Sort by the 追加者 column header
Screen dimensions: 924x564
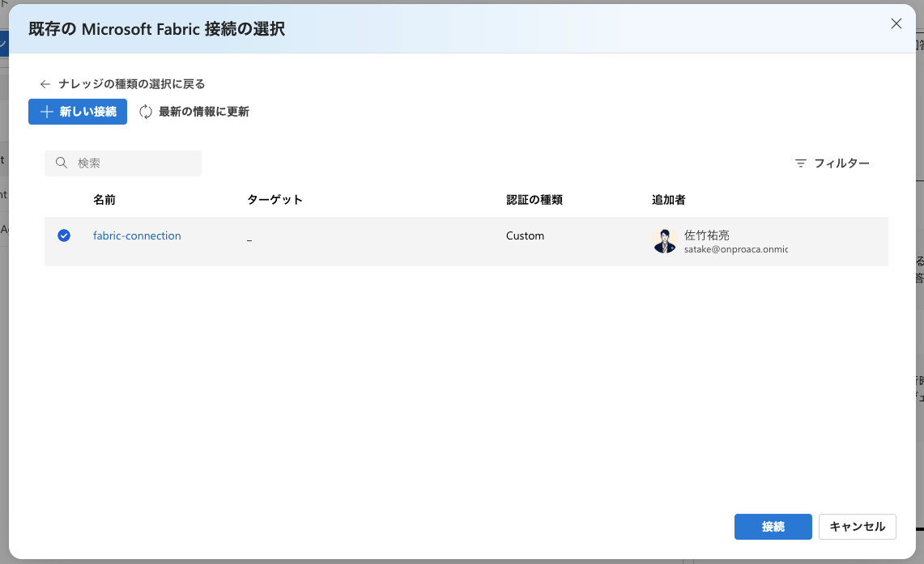click(668, 200)
